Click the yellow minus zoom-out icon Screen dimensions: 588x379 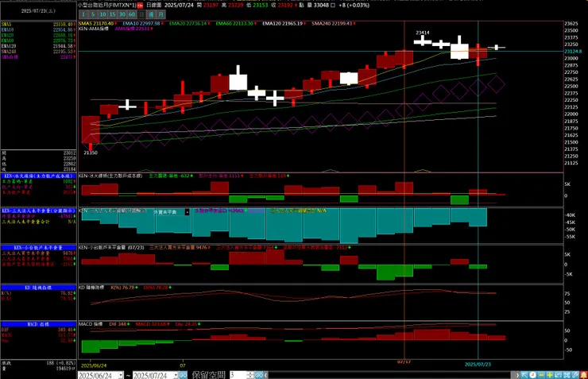[541, 375]
